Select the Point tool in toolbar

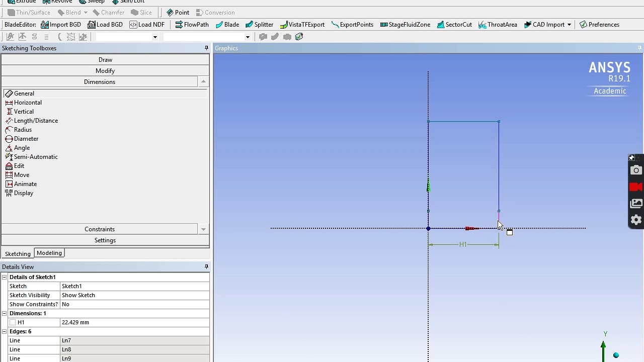pyautogui.click(x=178, y=13)
